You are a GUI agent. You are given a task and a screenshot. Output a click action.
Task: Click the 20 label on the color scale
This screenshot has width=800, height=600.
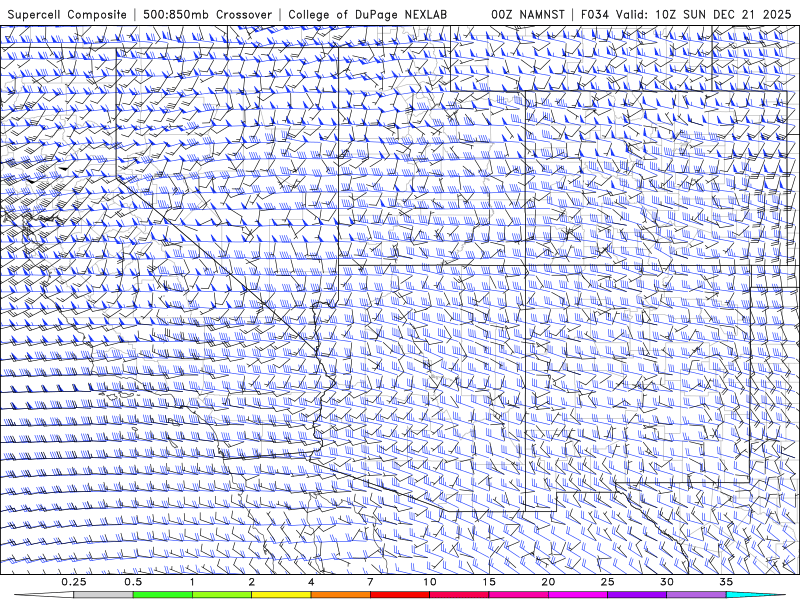548,582
